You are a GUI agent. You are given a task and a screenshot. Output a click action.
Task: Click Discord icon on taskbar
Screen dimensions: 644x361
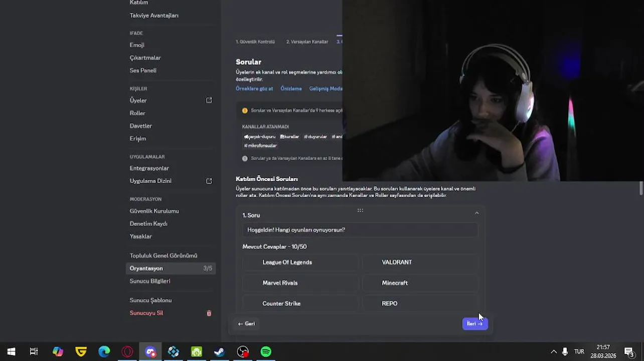pos(150,352)
